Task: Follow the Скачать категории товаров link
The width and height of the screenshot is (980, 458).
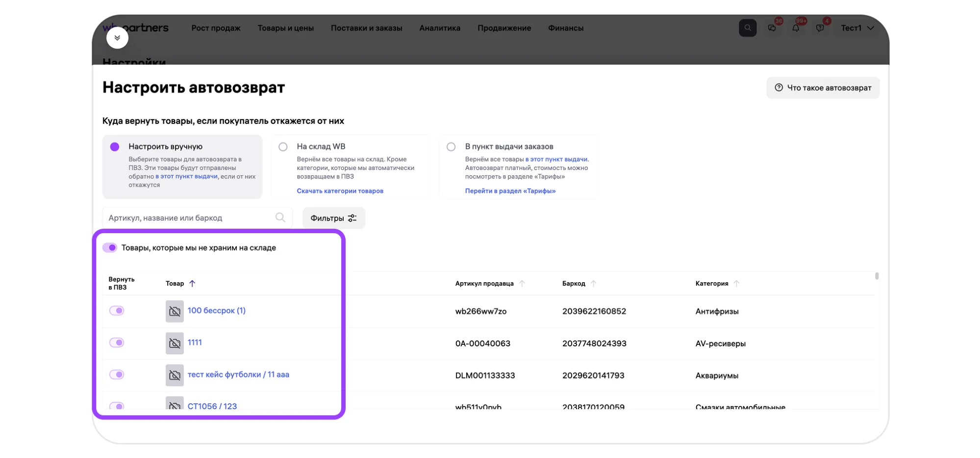Action: [x=340, y=191]
